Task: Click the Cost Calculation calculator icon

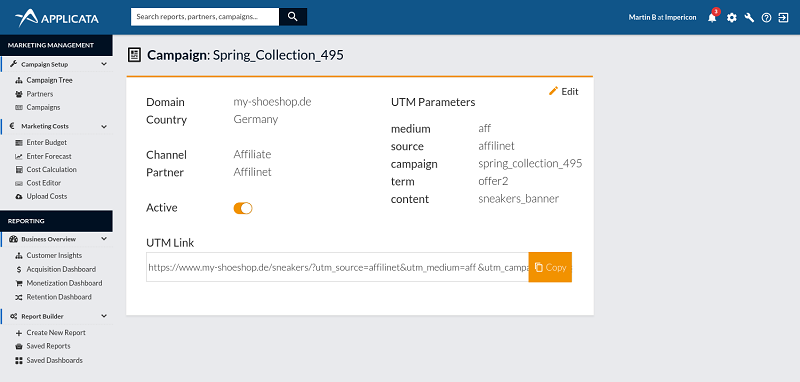Action: pyautogui.click(x=19, y=170)
